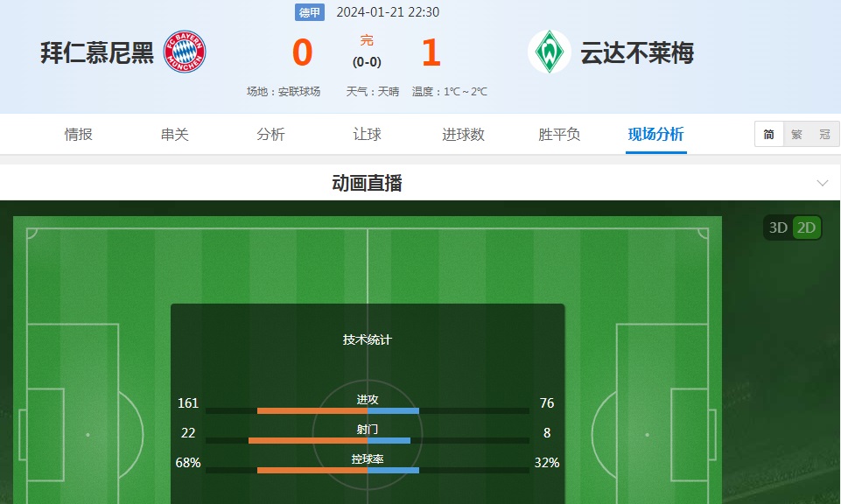Switch animation view to 2D
The height and width of the screenshot is (504, 841).
coord(806,228)
